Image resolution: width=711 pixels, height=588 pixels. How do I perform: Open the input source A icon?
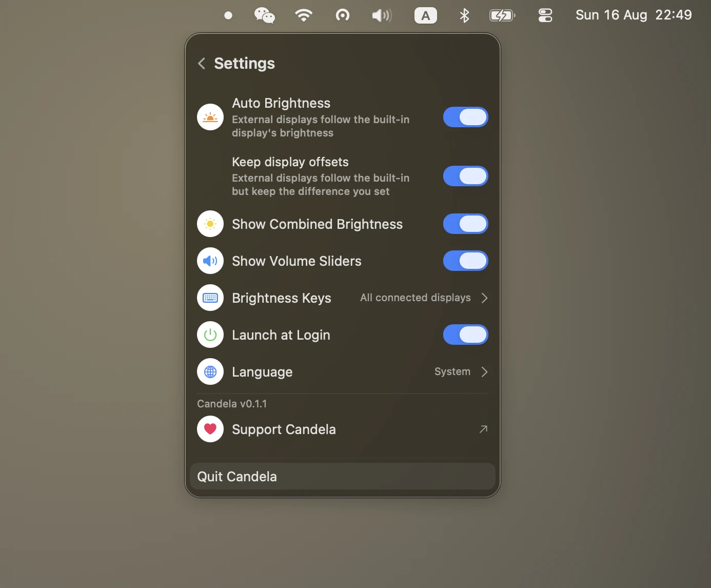coord(426,15)
